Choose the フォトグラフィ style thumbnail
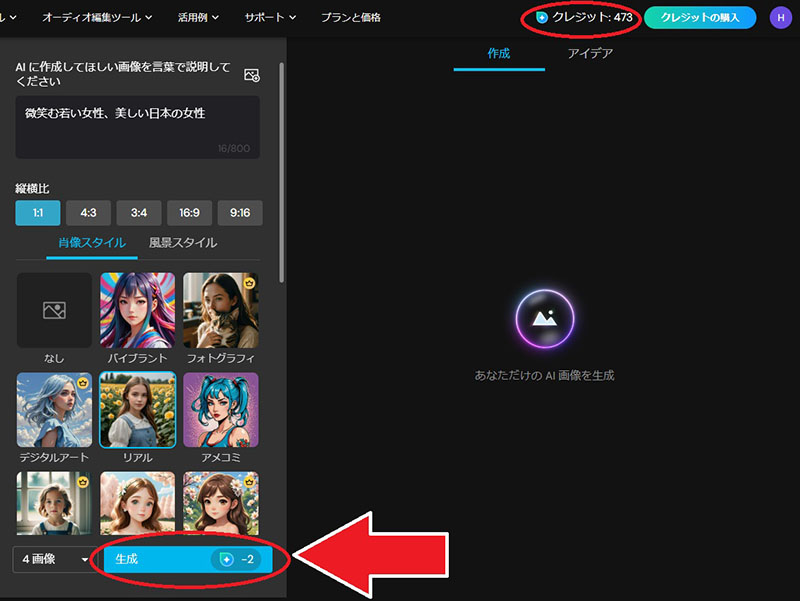800x601 pixels. click(220, 310)
